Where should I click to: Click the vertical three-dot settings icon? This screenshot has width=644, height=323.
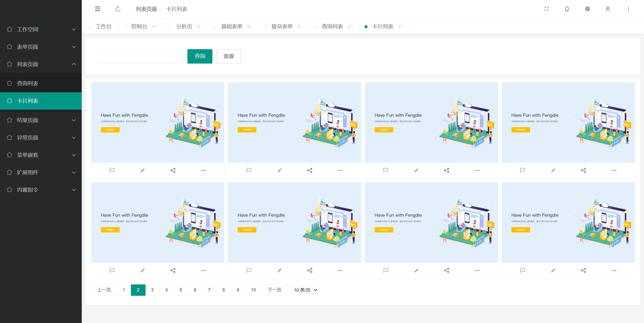(x=628, y=9)
